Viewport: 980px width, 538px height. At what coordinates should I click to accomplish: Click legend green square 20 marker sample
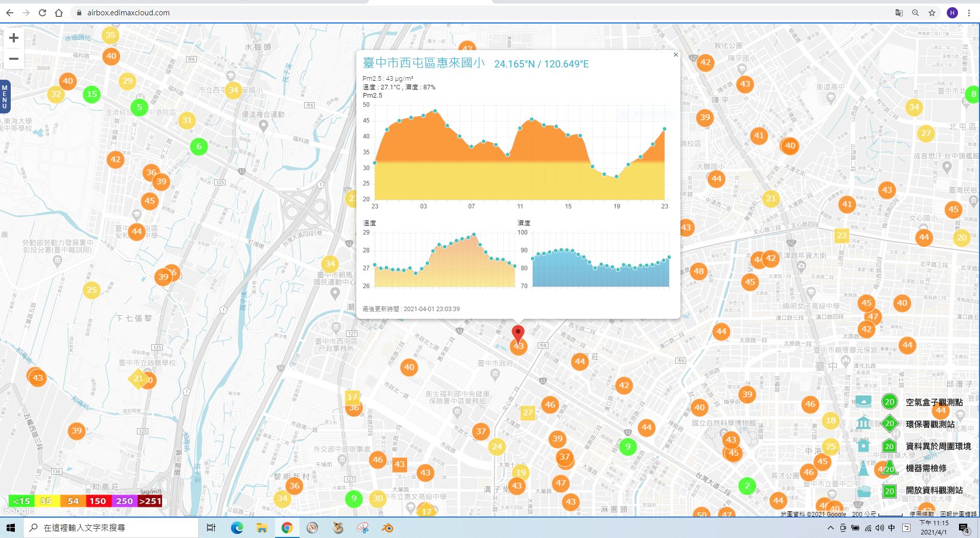click(890, 491)
